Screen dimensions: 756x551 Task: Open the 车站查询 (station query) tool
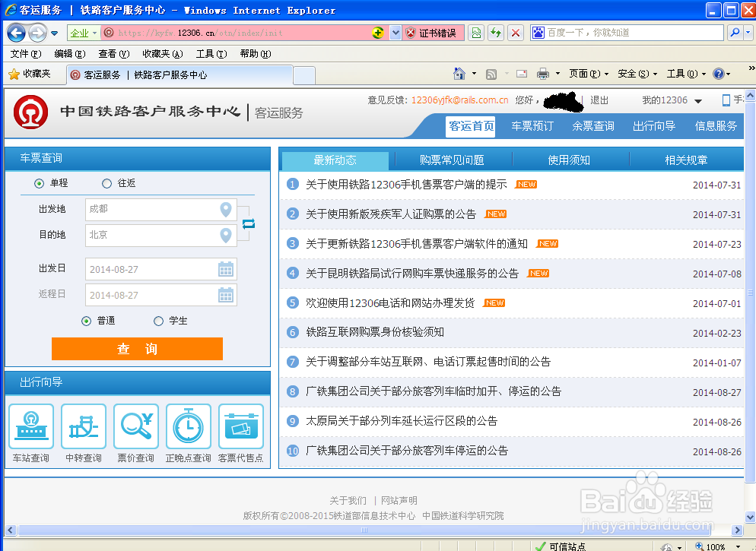[30, 427]
